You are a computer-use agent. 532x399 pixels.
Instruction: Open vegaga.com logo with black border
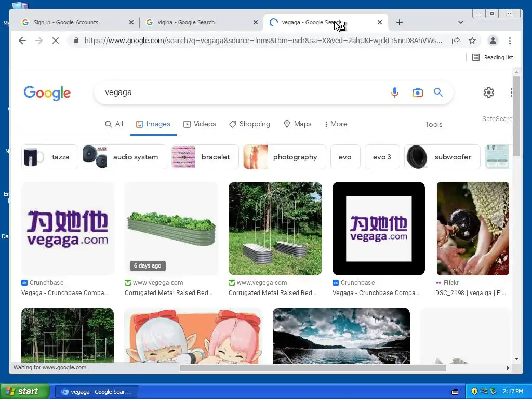pyautogui.click(x=379, y=229)
